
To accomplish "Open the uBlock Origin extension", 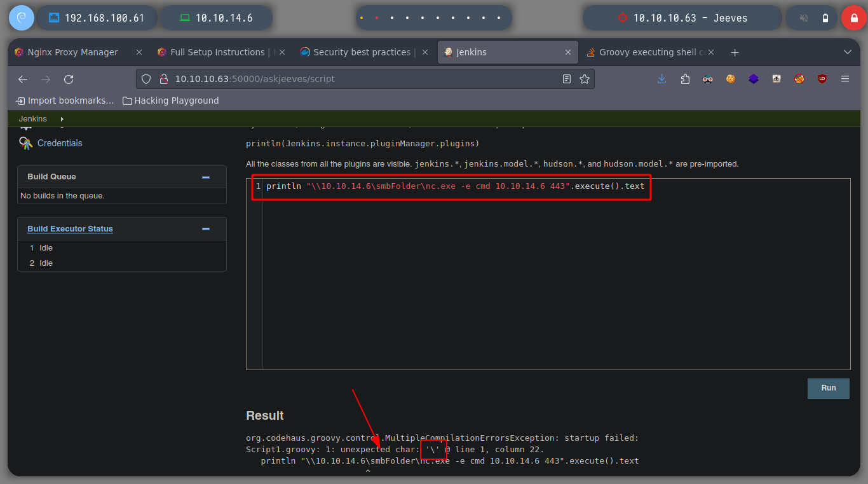I will click(822, 79).
